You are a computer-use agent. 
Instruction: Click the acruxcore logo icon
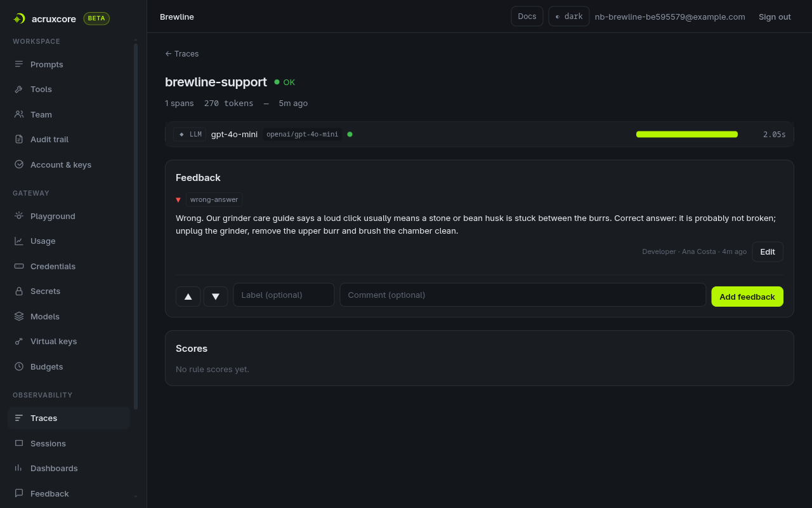click(x=19, y=18)
